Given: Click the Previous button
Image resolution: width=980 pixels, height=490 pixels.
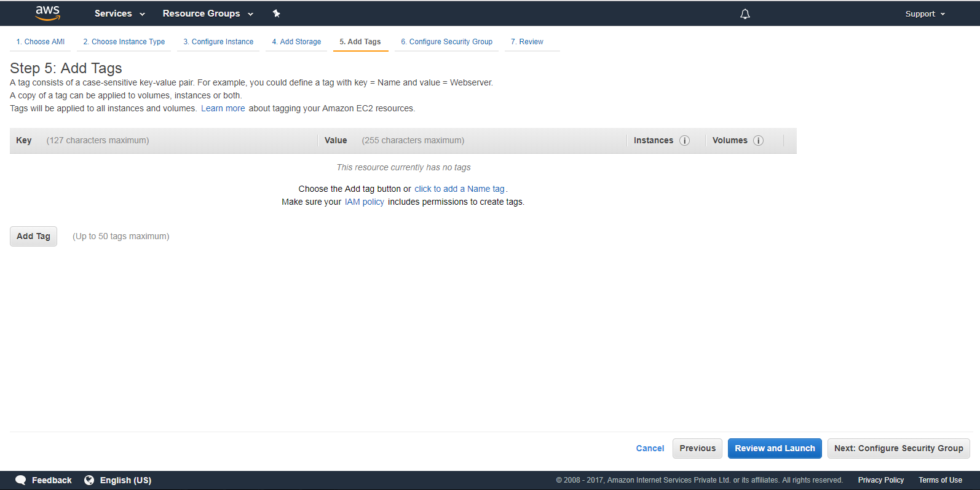Looking at the screenshot, I should pyautogui.click(x=697, y=448).
